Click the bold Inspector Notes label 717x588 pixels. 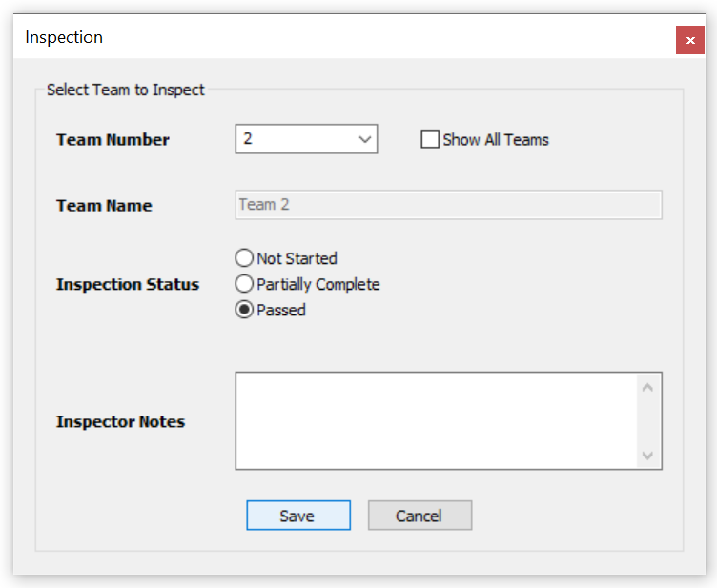point(120,422)
